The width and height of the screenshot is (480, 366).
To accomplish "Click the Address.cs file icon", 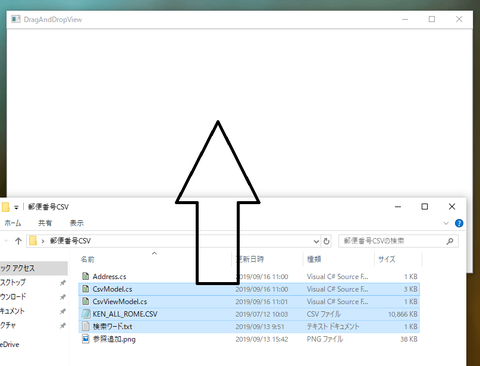I will pyautogui.click(x=86, y=276).
